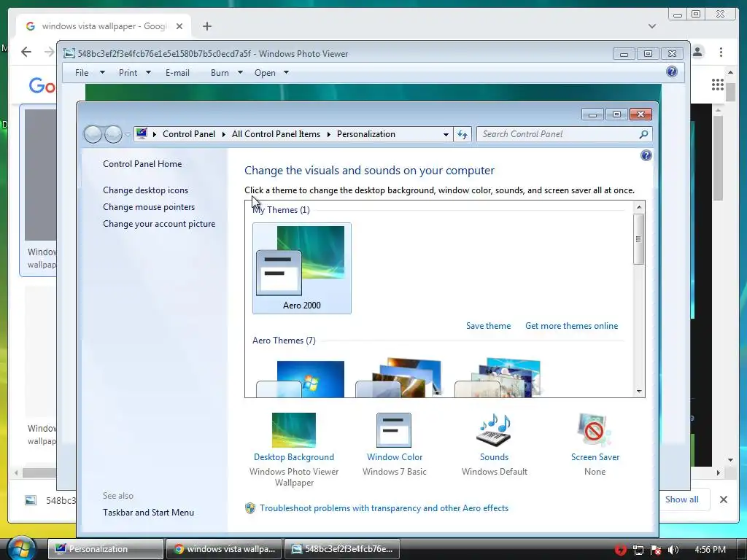Expand the Open menu dropdown

click(x=286, y=72)
